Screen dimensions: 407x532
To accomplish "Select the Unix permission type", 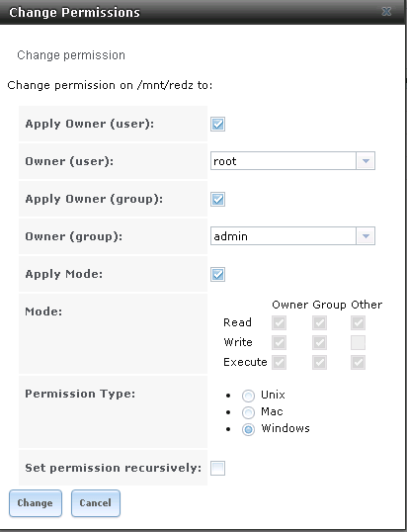I will pos(248,396).
